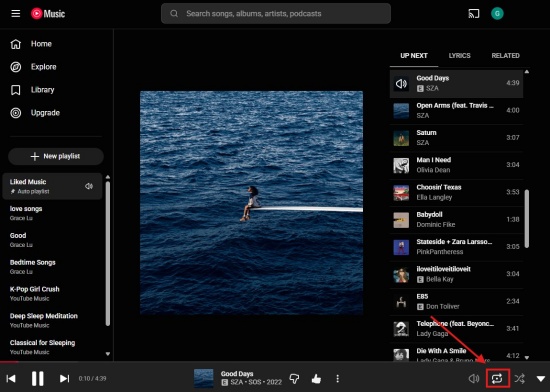Switch to the UP NEXT tab
Viewport: 550px width, 392px height.
point(414,55)
